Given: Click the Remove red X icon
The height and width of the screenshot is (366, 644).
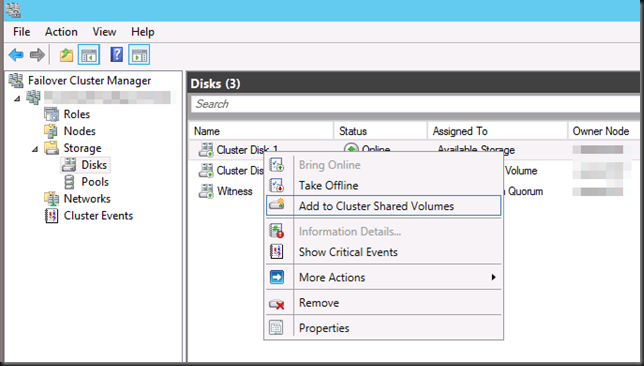Looking at the screenshot, I should [277, 304].
